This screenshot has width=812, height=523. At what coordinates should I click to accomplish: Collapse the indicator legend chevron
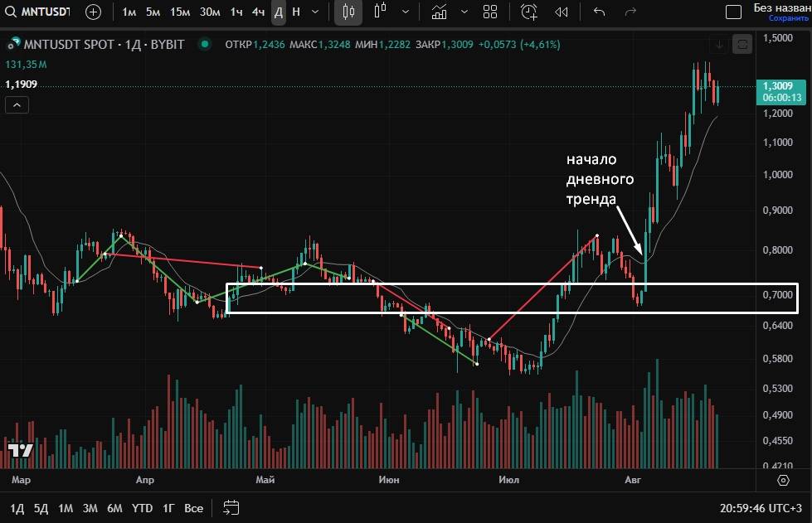(x=17, y=104)
